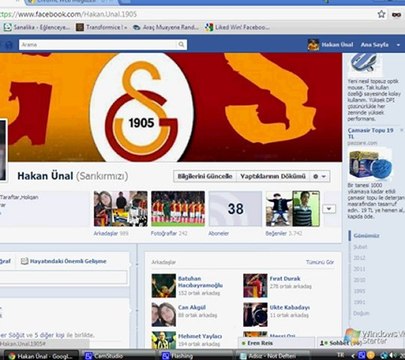Viewport: 405px width, 360px height.
Task: Click the Çamaşır Topu ad product image
Action: pos(370,165)
